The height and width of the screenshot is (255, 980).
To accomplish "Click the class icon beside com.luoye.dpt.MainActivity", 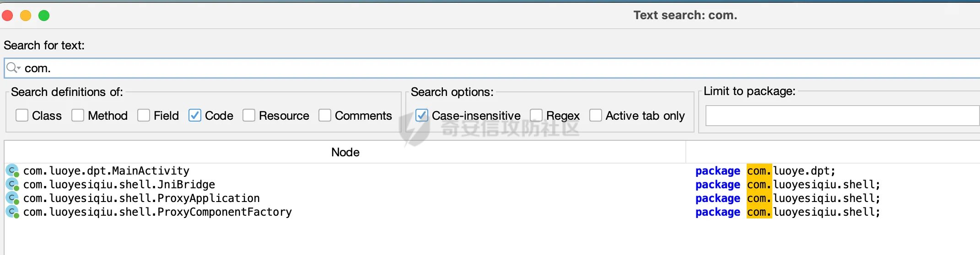I will [12, 171].
